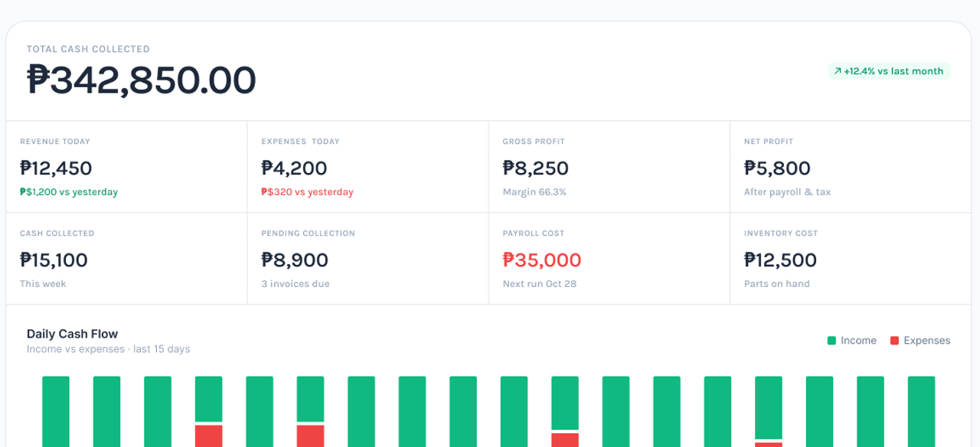The image size is (980, 447).
Task: Click the upward trend arrow icon
Action: pyautogui.click(x=838, y=71)
